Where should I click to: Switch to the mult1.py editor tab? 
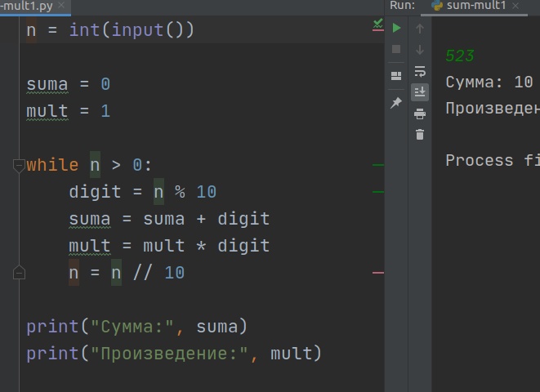26,6
